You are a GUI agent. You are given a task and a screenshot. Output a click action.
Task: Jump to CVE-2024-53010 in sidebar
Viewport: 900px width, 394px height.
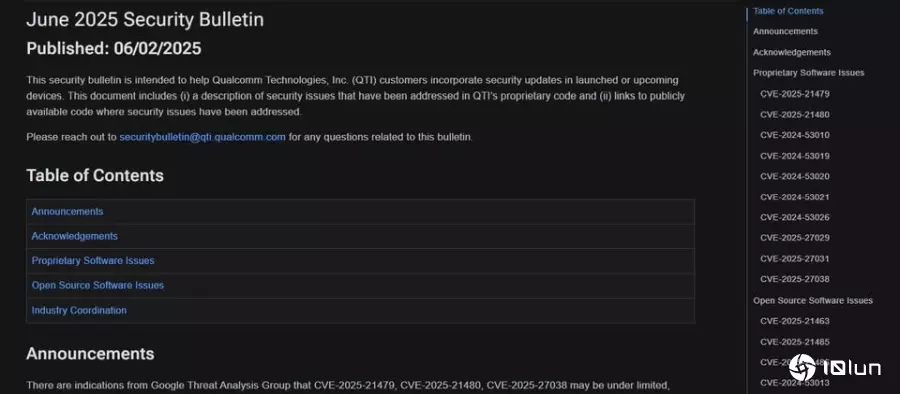point(794,135)
